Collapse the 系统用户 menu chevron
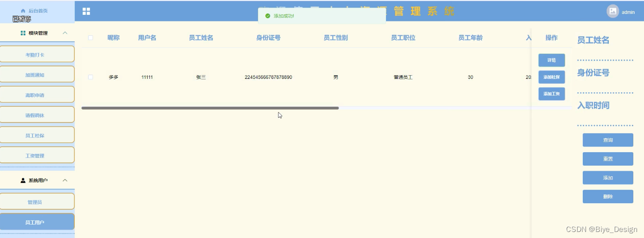The height and width of the screenshot is (238, 644). pos(65,180)
